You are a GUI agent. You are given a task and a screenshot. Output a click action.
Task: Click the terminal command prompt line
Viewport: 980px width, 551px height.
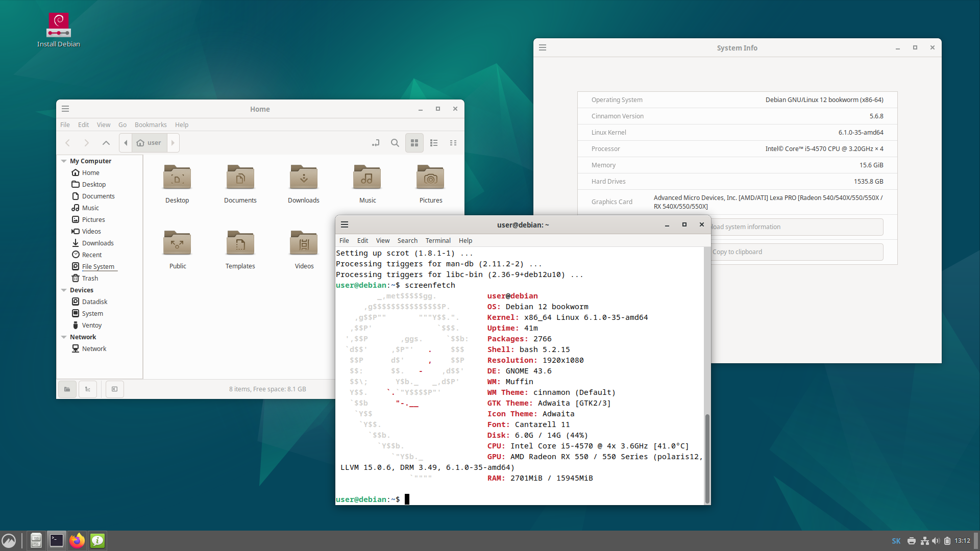[520, 499]
